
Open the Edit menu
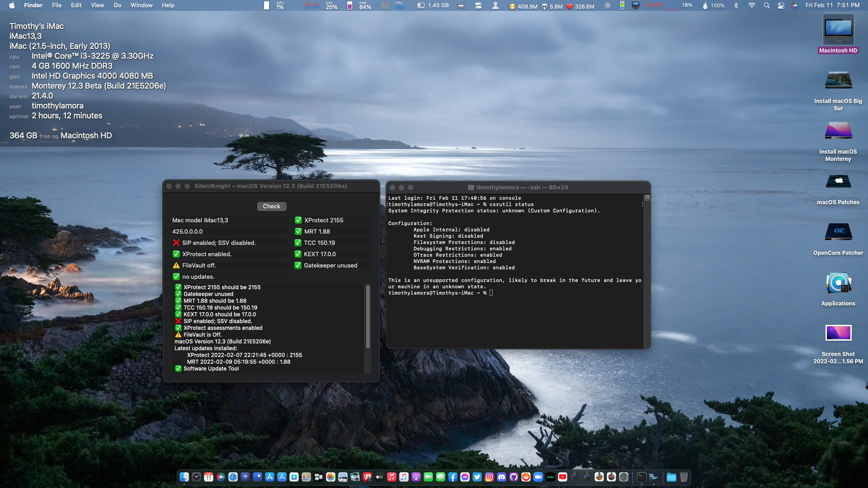(76, 5)
